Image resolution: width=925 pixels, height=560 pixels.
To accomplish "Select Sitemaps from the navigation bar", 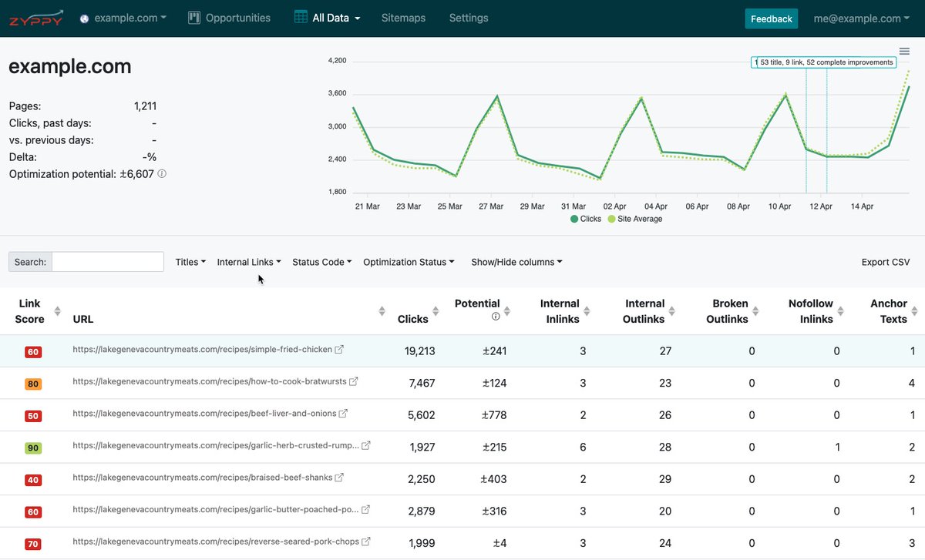I will pos(403,17).
